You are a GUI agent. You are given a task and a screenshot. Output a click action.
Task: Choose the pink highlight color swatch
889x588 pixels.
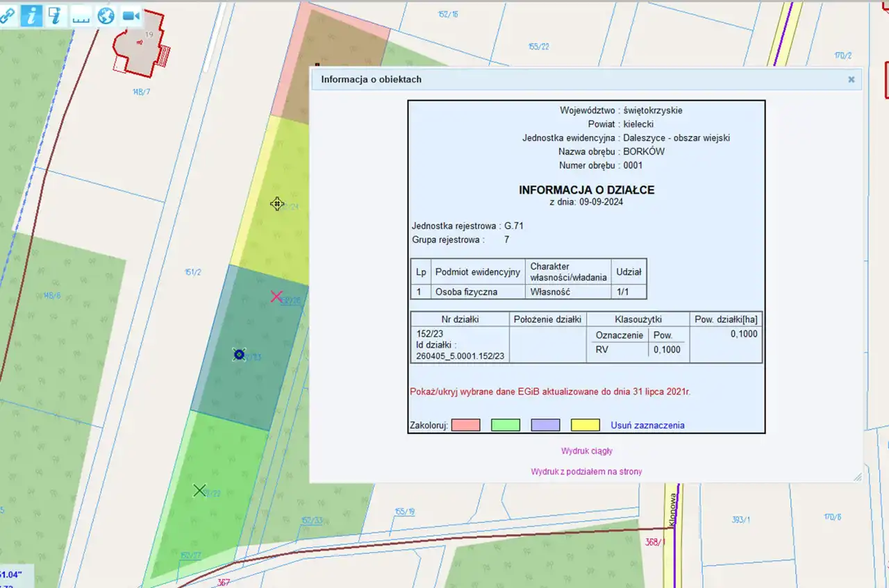(x=465, y=425)
